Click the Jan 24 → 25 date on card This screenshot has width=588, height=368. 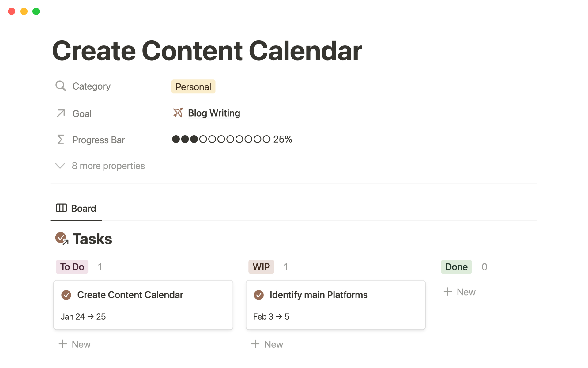[83, 316]
